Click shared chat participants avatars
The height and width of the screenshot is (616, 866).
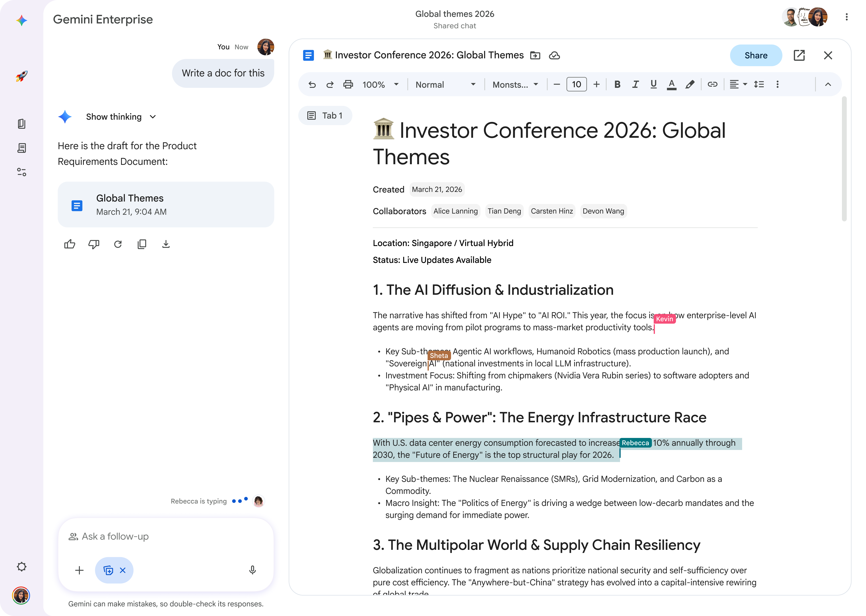tap(805, 17)
